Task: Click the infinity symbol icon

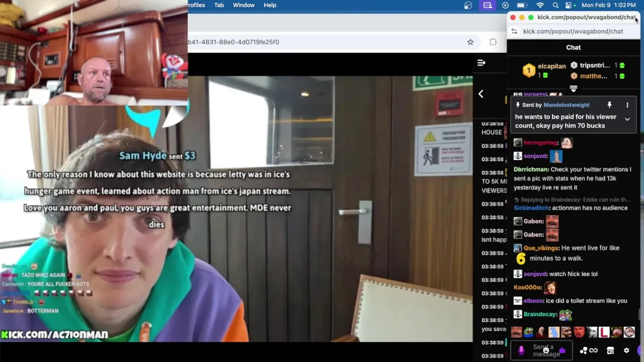Action: click(594, 350)
